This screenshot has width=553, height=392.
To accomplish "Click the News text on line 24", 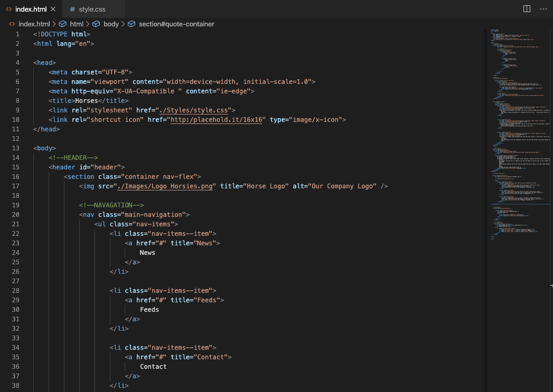I will 147,253.
